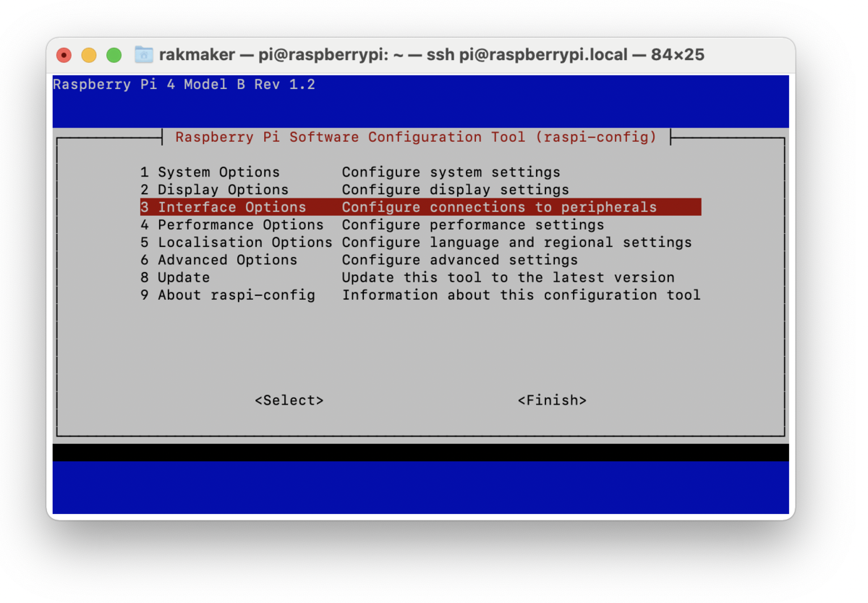The height and width of the screenshot is (603, 868).
Task: Open the highlighted 3 Interface Options entry
Action: tap(420, 207)
